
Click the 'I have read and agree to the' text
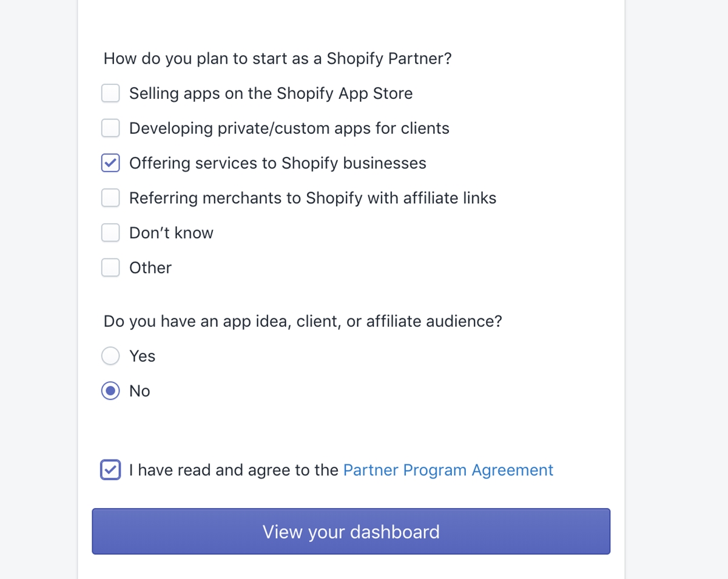(234, 470)
